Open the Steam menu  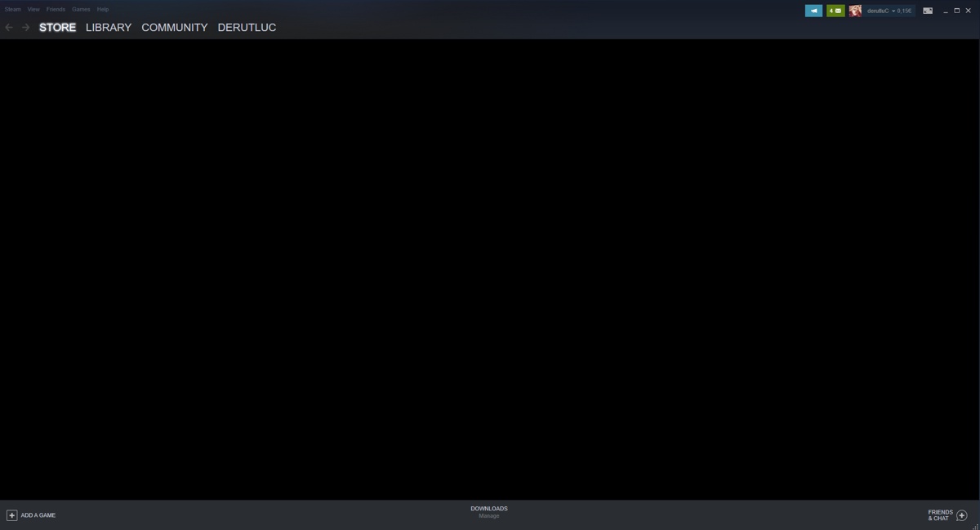coord(13,9)
